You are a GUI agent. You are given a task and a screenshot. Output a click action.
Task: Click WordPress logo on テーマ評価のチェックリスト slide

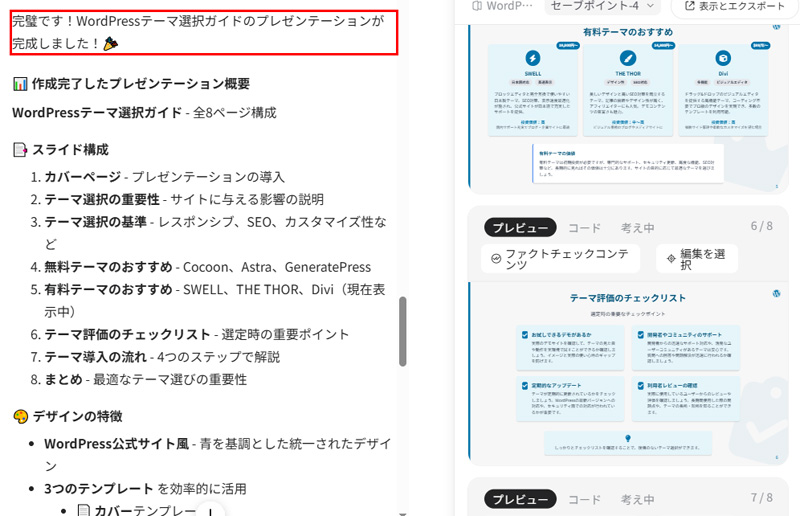tap(776, 293)
